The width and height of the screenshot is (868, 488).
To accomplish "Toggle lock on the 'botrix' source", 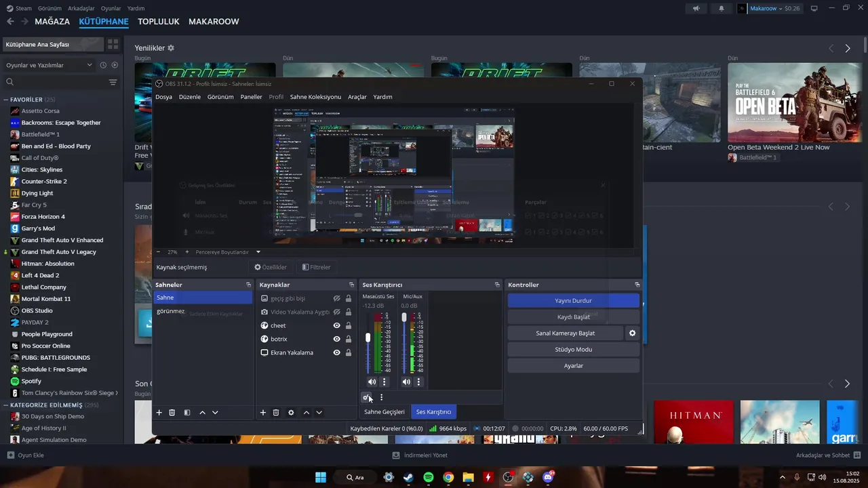I will click(x=349, y=339).
